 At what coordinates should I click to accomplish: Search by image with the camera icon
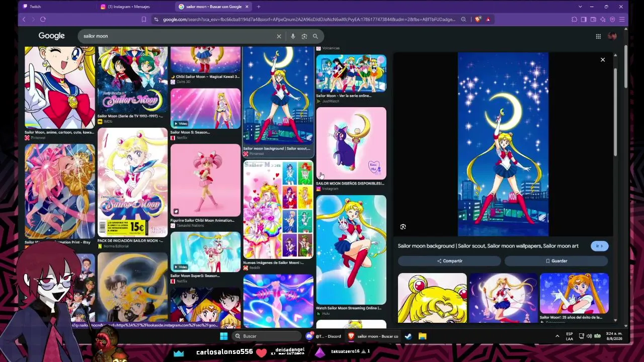(304, 36)
